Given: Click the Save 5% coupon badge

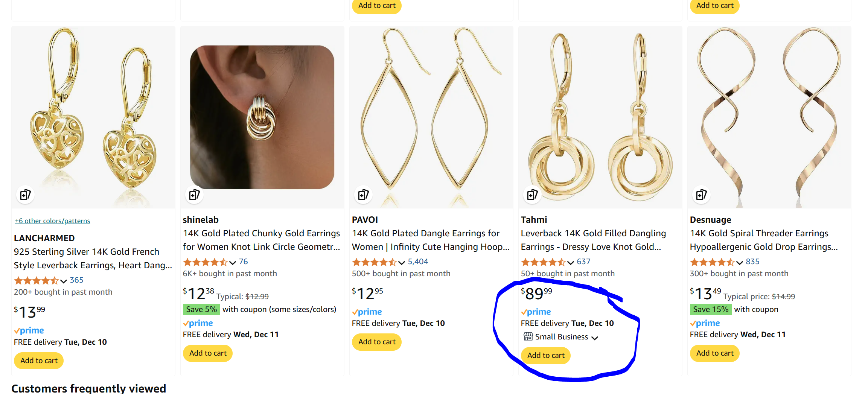Looking at the screenshot, I should pos(201,309).
